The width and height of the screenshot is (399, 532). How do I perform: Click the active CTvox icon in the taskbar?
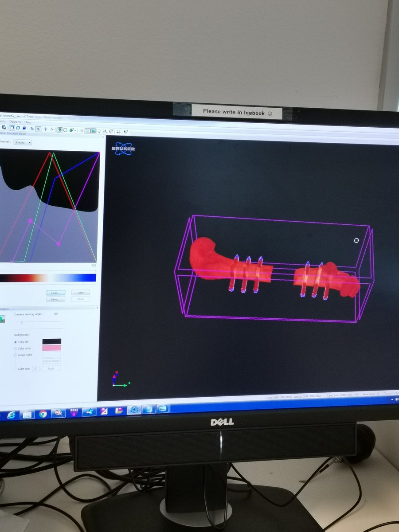[134, 410]
